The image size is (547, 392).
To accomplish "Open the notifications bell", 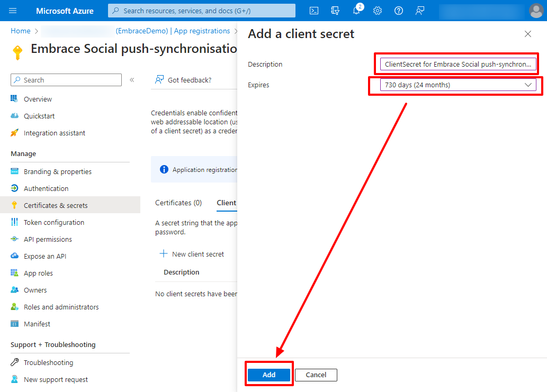I will tap(356, 11).
